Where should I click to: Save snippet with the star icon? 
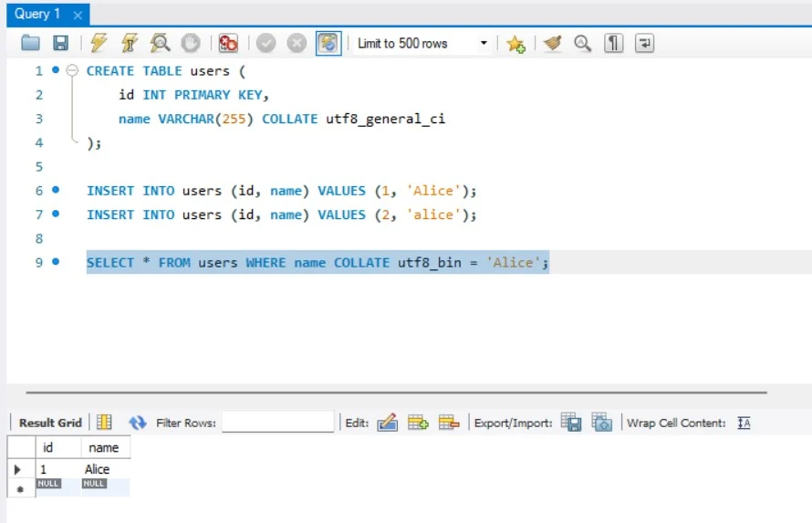pos(515,44)
